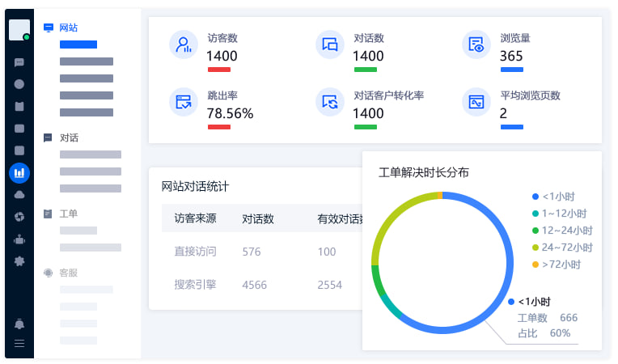The image size is (618, 364).
Task: Select the active statistics chart sidebar icon
Action: (19, 172)
